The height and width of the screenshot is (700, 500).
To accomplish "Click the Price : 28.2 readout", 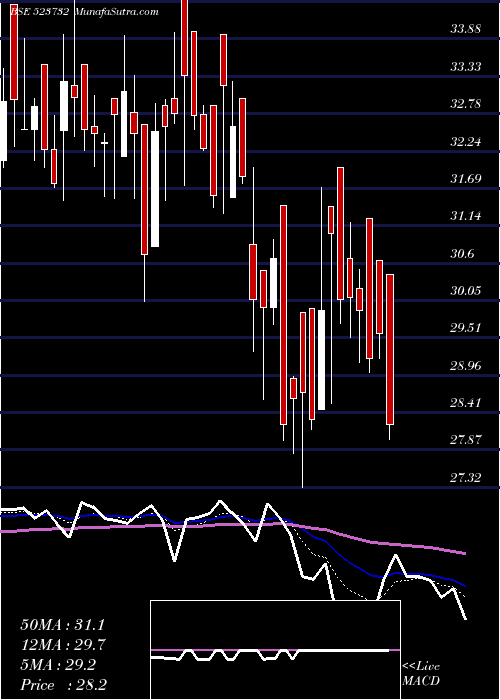I will tap(64, 685).
